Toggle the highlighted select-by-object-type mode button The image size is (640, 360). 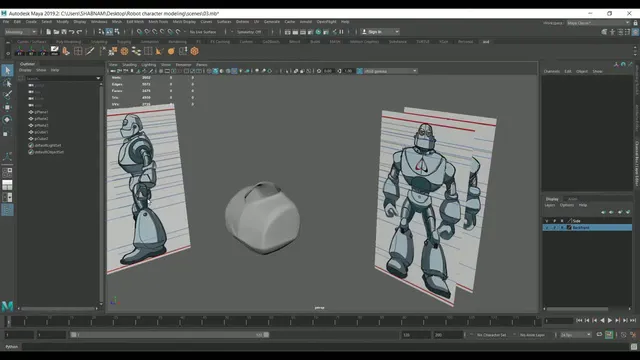109,32
